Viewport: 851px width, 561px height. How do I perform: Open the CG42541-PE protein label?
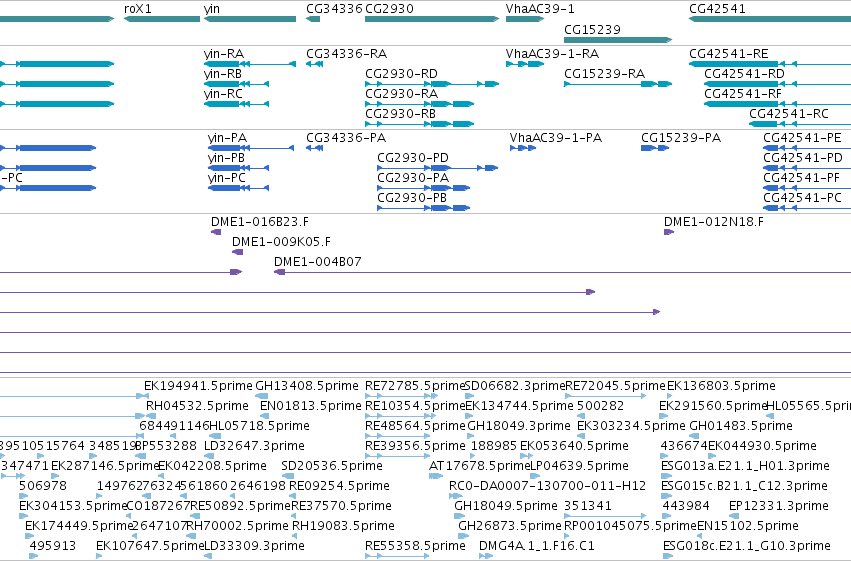click(x=802, y=138)
